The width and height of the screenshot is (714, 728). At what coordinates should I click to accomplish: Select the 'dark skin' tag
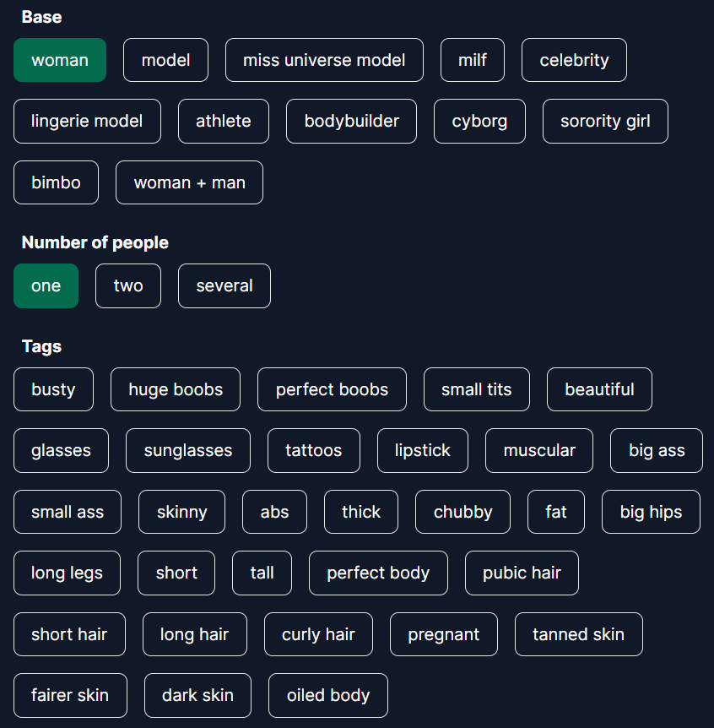[197, 695]
